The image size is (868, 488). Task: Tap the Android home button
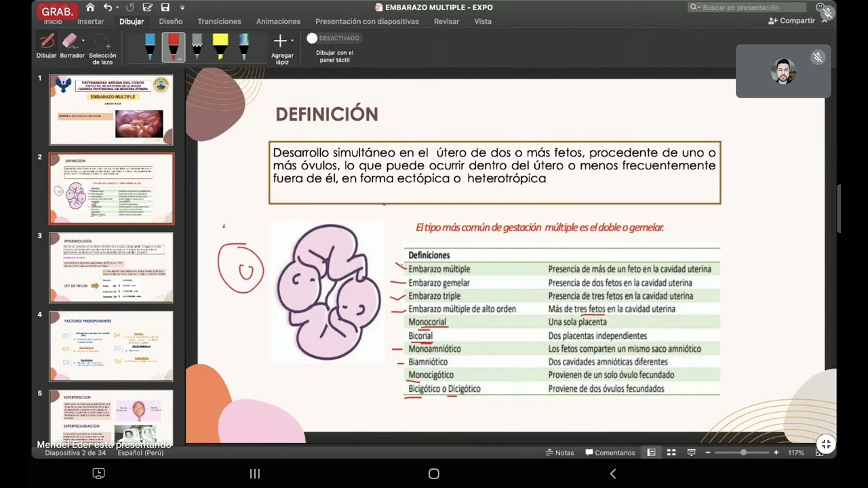pos(434,474)
